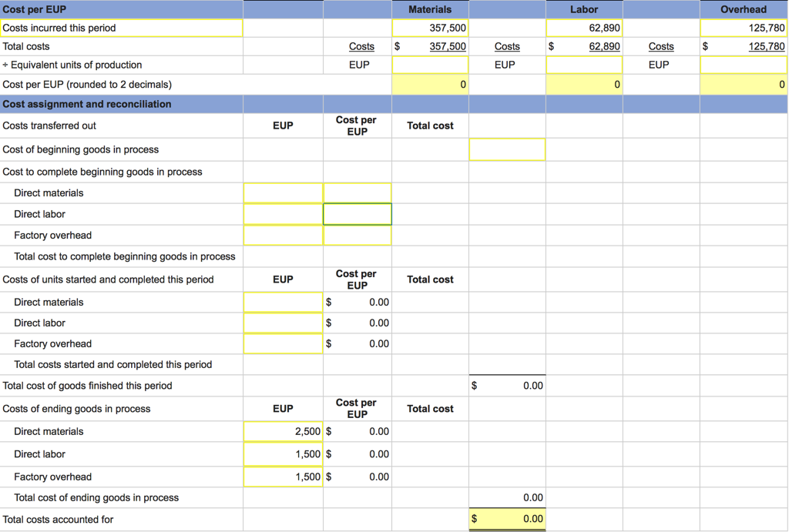Click the Overhead EUP input cell
The image size is (789, 532).
(742, 65)
